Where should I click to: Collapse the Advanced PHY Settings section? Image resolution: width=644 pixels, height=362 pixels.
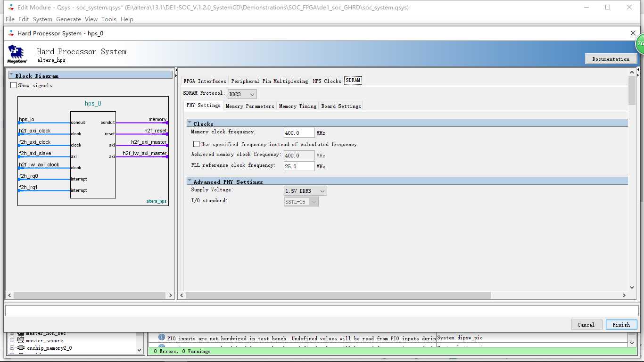coord(190,181)
